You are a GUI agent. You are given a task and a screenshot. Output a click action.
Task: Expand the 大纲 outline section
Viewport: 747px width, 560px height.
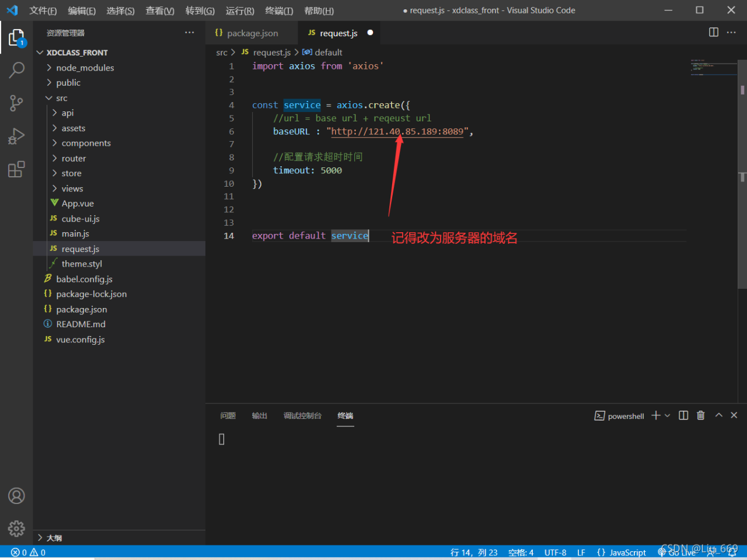[x=54, y=538]
